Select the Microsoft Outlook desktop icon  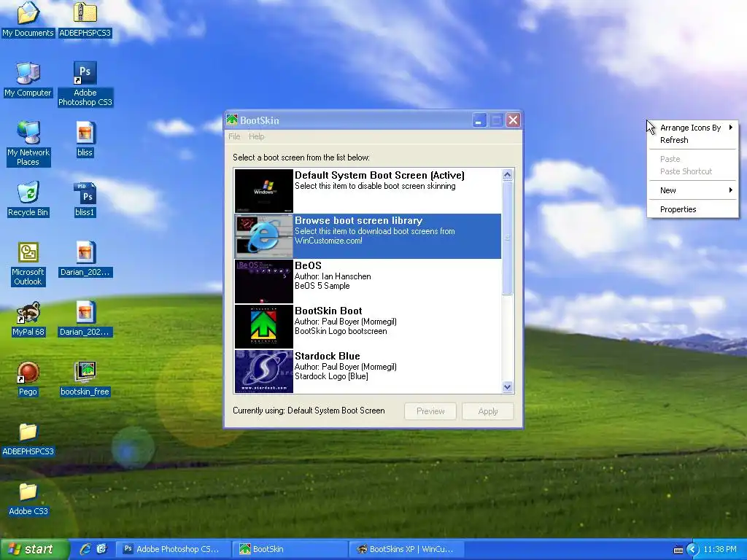(x=28, y=263)
